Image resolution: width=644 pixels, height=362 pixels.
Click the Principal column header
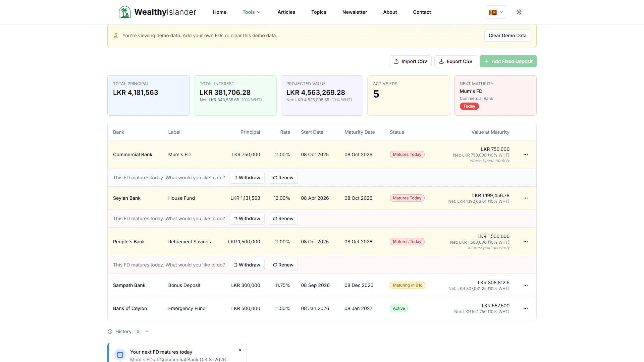click(250, 132)
